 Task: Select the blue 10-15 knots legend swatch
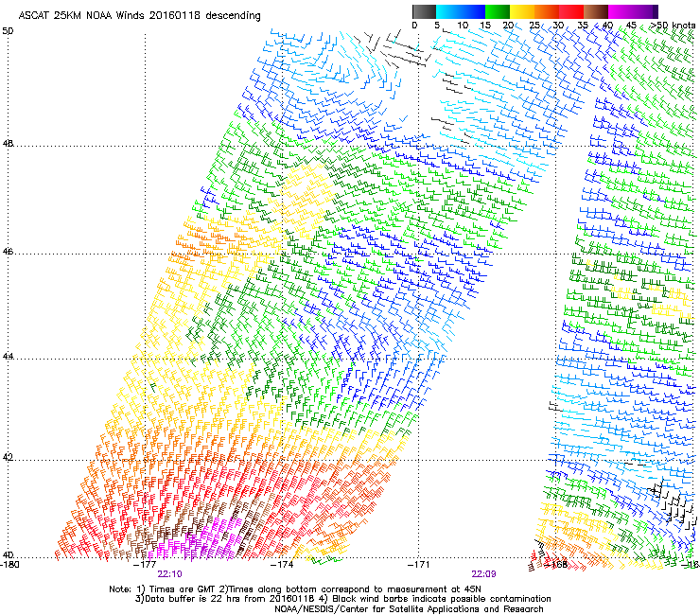point(473,11)
